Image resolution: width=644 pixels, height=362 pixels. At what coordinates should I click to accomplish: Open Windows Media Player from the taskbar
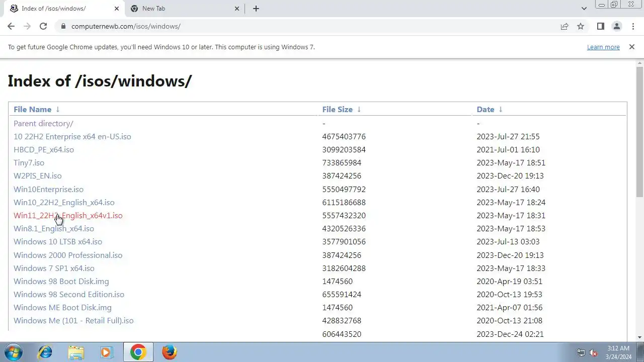click(x=106, y=352)
